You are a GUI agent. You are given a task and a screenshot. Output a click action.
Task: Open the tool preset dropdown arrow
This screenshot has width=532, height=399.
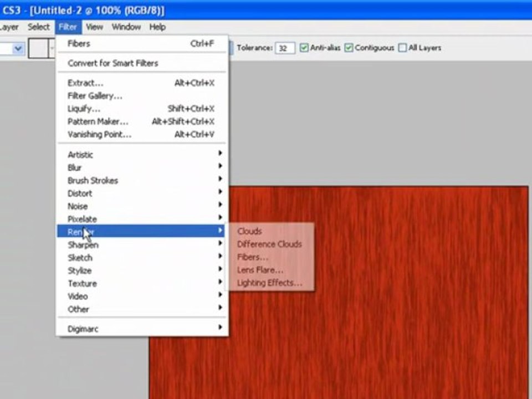click(x=18, y=49)
